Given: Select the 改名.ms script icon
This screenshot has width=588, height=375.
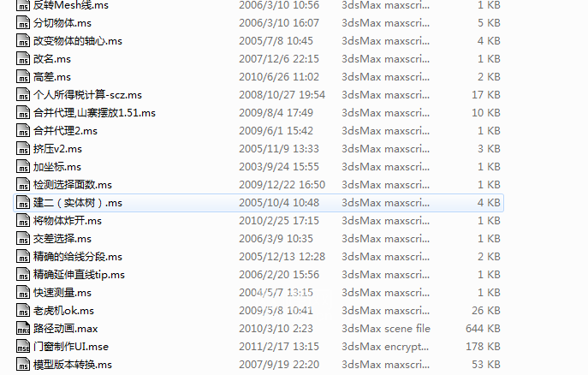Looking at the screenshot, I should tap(23, 59).
